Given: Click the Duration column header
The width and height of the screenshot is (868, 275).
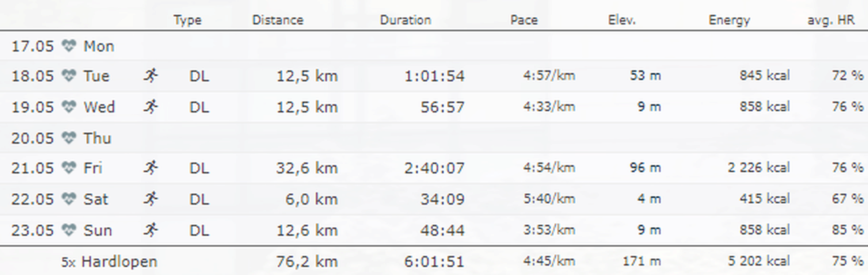Looking at the screenshot, I should 405,20.
